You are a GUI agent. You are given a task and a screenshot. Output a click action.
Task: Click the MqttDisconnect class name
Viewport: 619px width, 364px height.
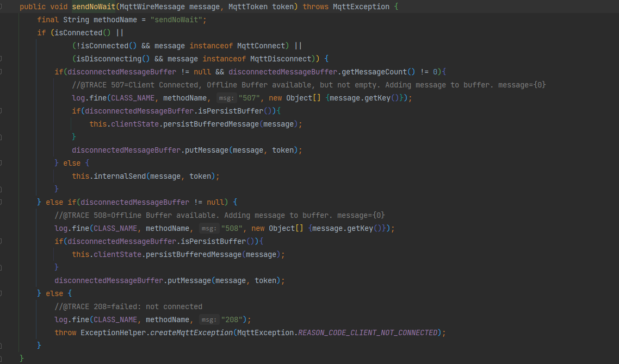click(281, 59)
